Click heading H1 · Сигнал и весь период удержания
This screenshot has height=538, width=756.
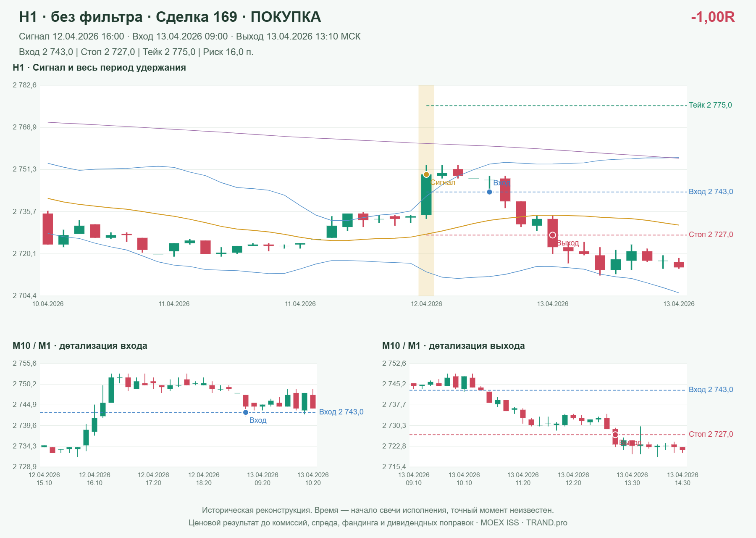click(x=100, y=68)
